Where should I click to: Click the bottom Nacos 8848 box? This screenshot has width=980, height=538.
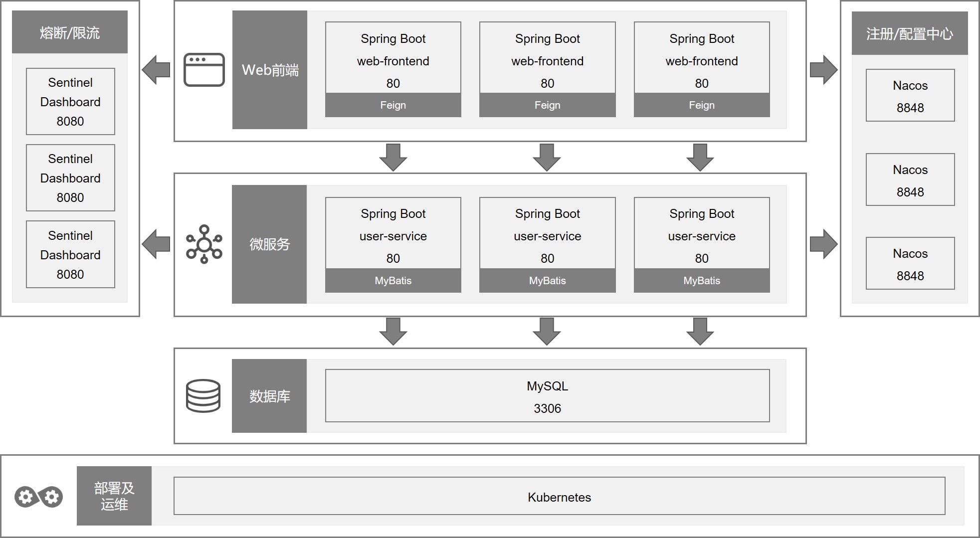[910, 263]
